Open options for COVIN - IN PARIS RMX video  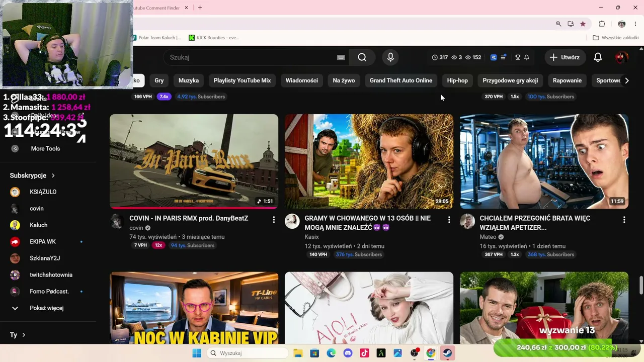coord(274,220)
